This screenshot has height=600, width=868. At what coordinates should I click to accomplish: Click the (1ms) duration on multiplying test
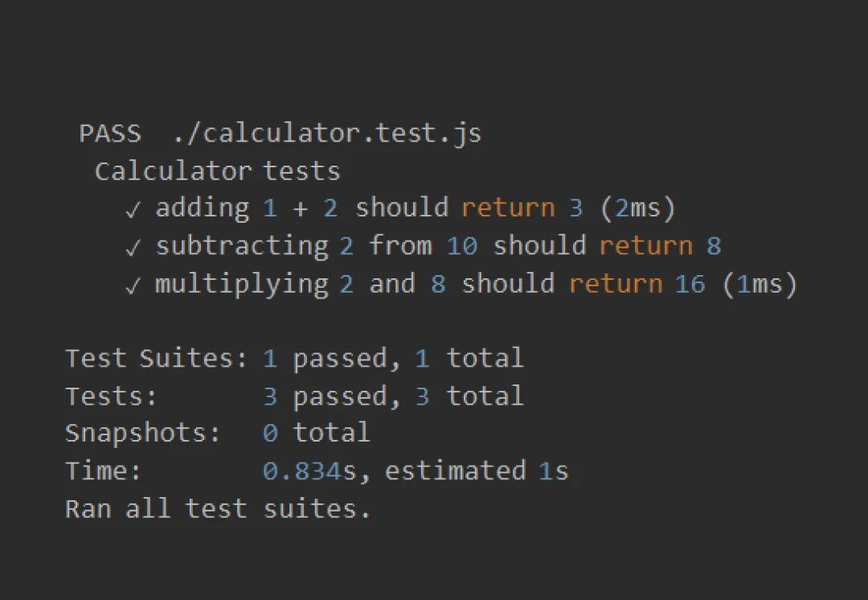[x=759, y=284]
